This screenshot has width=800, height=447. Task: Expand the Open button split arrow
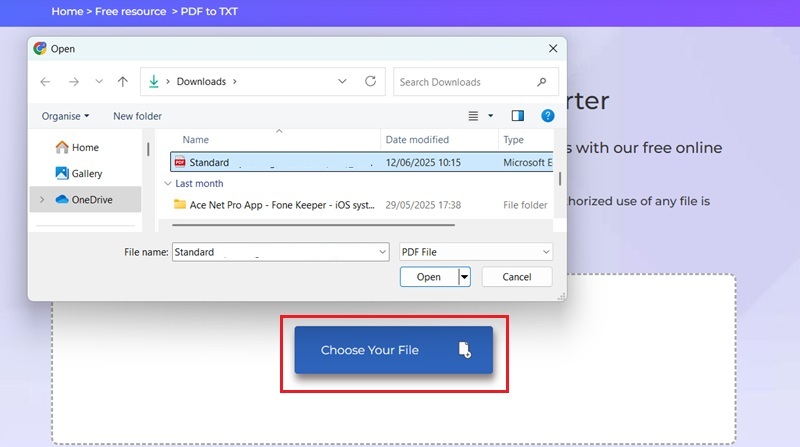[464, 277]
